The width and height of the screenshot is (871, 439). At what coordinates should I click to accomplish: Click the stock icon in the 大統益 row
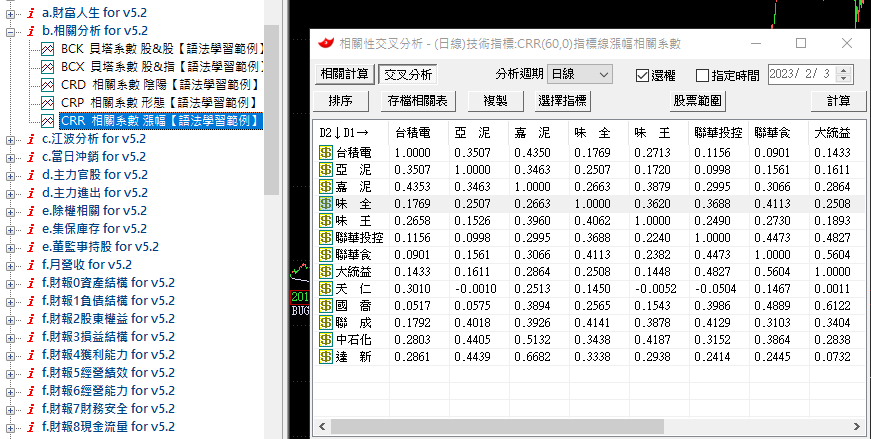326,272
